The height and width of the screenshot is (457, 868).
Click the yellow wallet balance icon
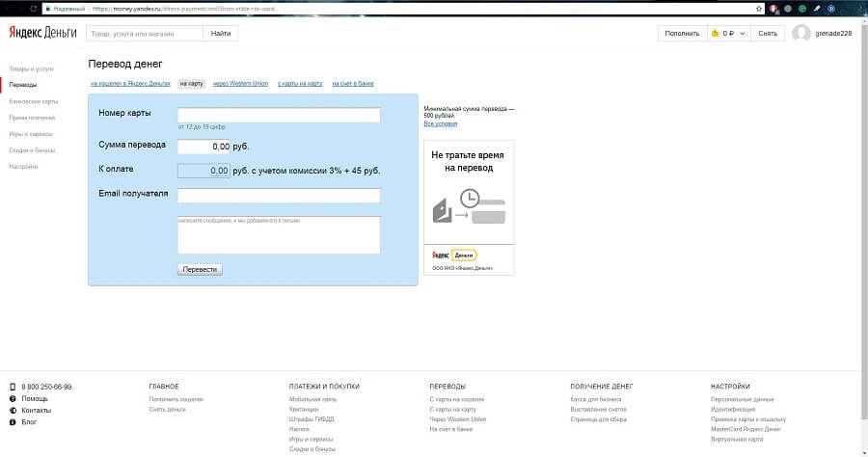[x=716, y=33]
